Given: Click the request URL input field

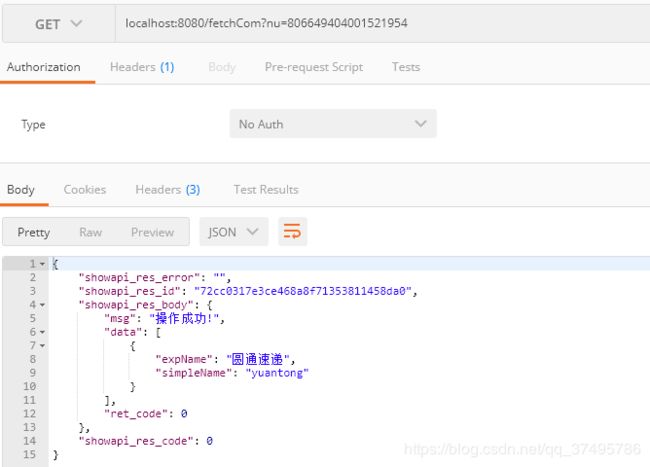Looking at the screenshot, I should tap(383, 24).
